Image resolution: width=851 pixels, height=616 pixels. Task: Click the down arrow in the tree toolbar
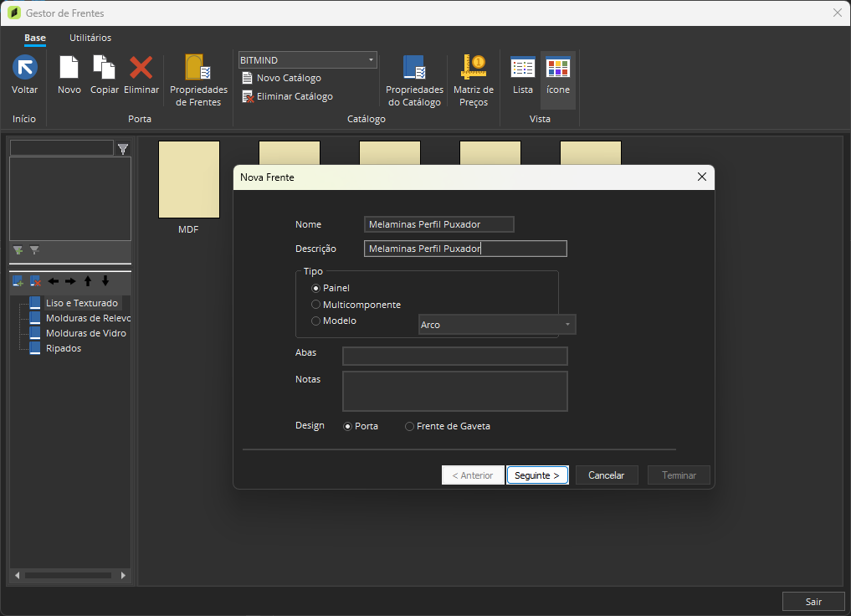[x=105, y=280]
